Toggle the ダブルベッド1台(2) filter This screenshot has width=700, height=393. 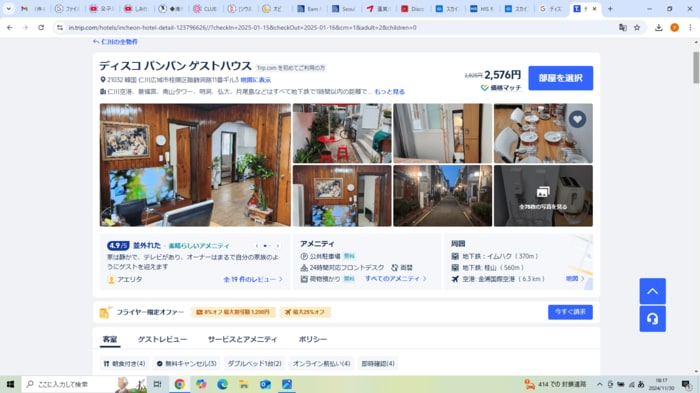(254, 364)
